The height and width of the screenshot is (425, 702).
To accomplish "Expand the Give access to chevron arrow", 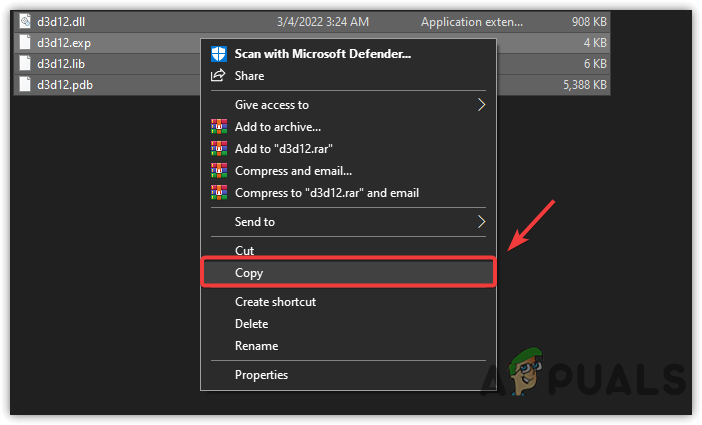I will click(481, 105).
